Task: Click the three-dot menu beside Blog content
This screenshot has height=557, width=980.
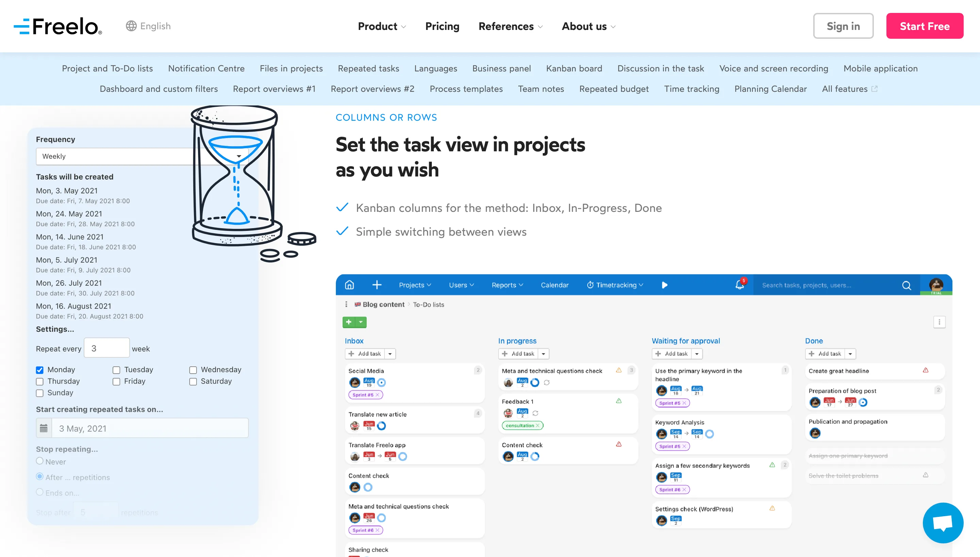Action: tap(346, 304)
